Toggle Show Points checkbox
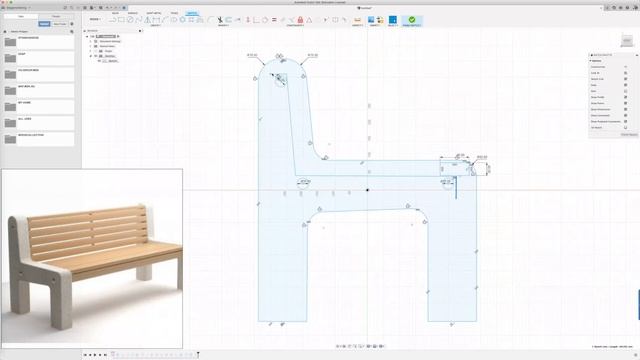The width and height of the screenshot is (640, 360). pyautogui.click(x=625, y=103)
